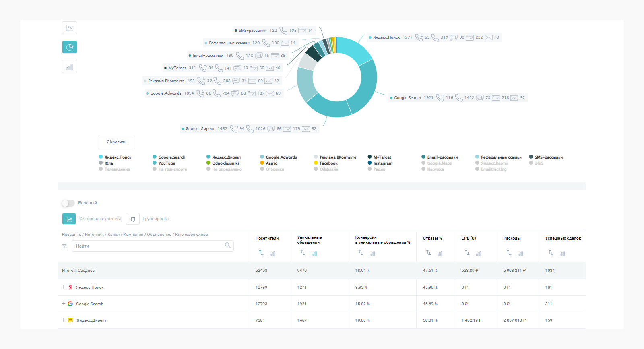Viewport: 644px width, 349px height.
Task: Click the Instagram legend label
Action: [382, 163]
